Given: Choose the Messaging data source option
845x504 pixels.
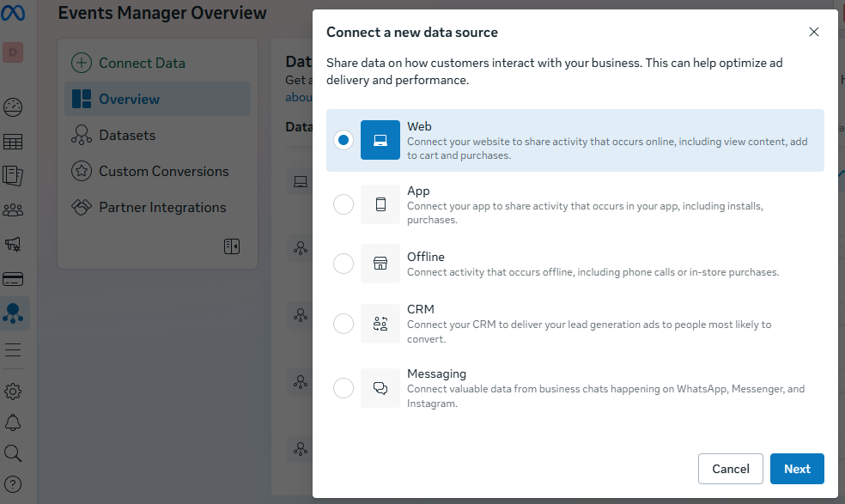Looking at the screenshot, I should tap(343, 388).
